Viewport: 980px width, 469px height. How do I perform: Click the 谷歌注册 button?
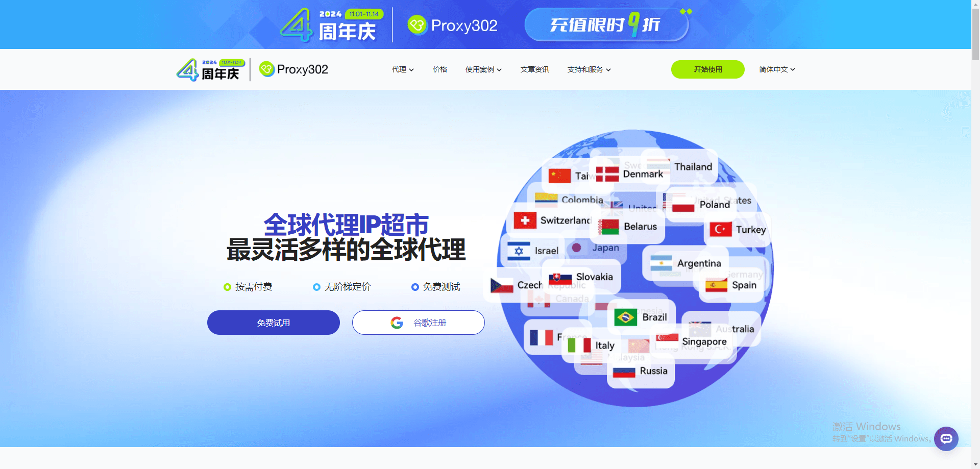click(x=419, y=323)
